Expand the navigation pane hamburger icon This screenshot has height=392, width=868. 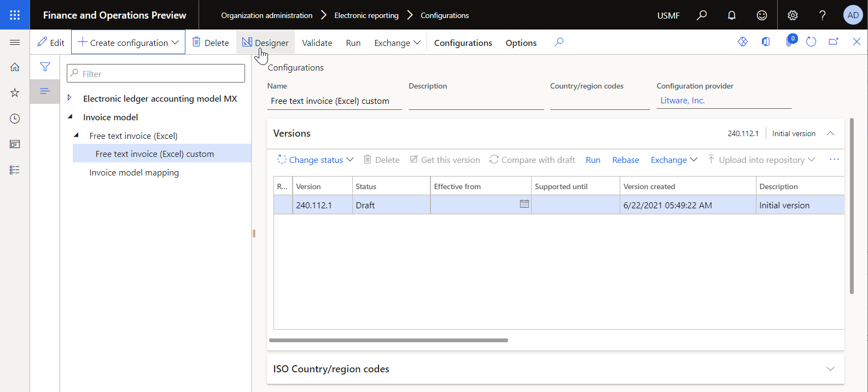pos(15,43)
